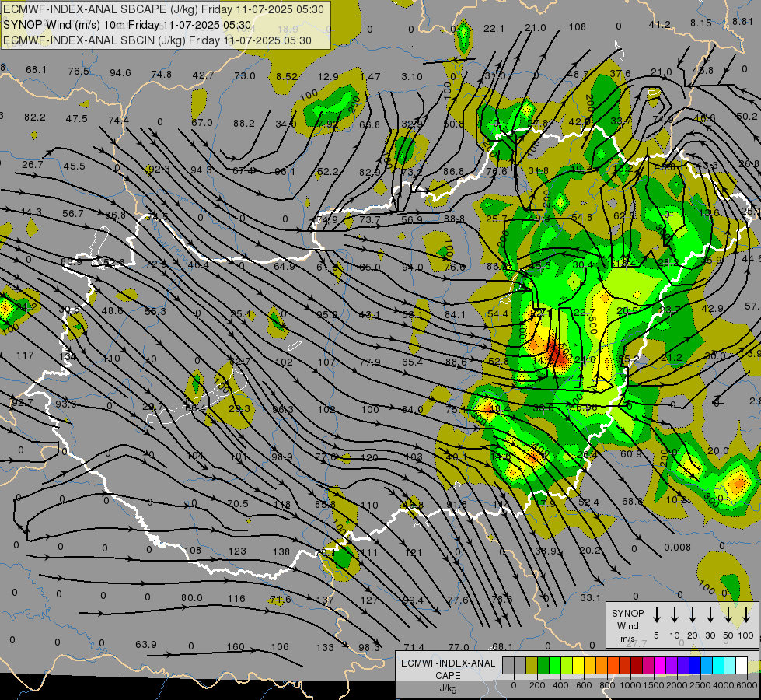This screenshot has width=761, height=700.
Task: Pick the pure yellow CAPE colorbar swatch
Action: 578,666
